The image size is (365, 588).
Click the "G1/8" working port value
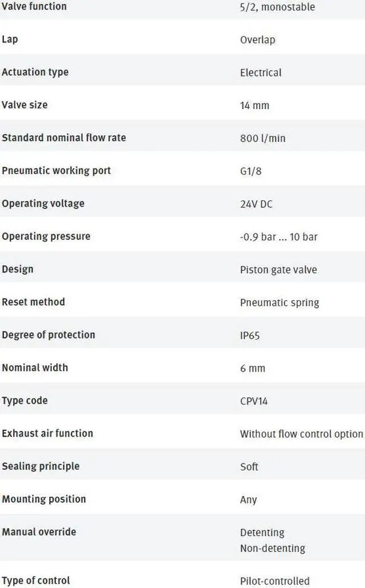pyautogui.click(x=251, y=171)
